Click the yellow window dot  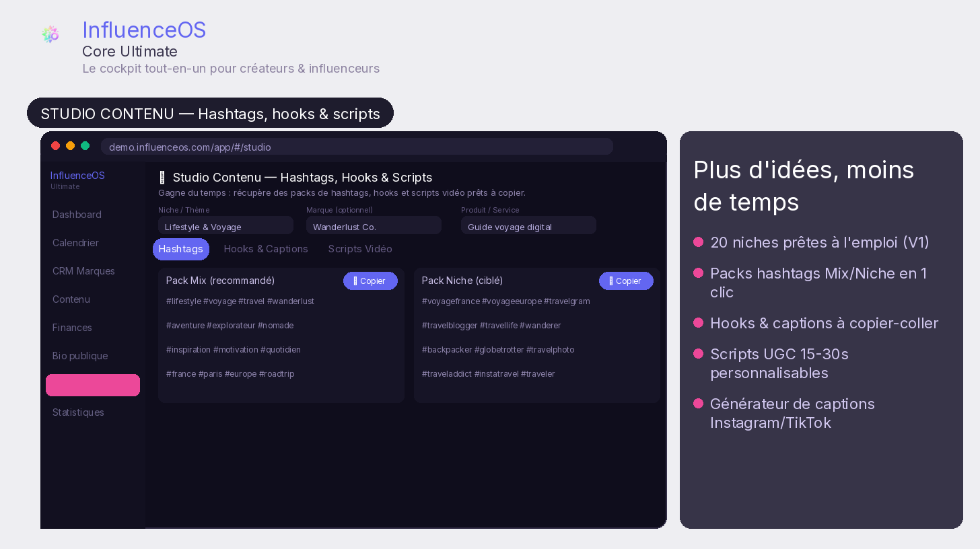(x=71, y=146)
